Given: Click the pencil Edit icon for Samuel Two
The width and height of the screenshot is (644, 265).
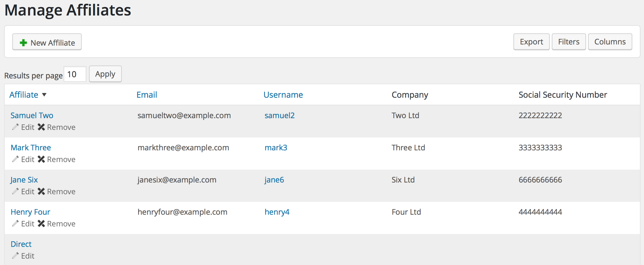Looking at the screenshot, I should point(16,127).
